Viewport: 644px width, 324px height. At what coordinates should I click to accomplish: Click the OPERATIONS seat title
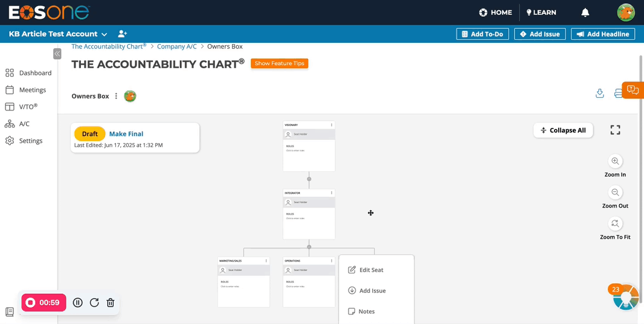tap(292, 261)
